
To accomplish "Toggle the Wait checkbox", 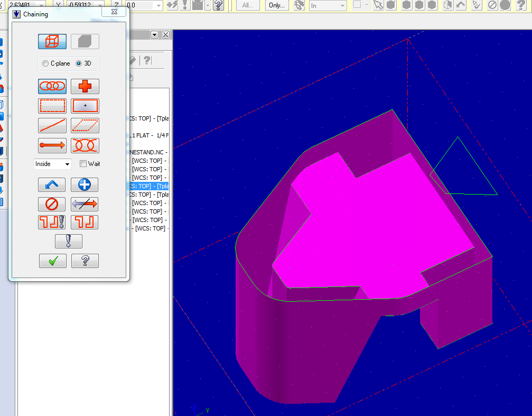I will coord(83,164).
